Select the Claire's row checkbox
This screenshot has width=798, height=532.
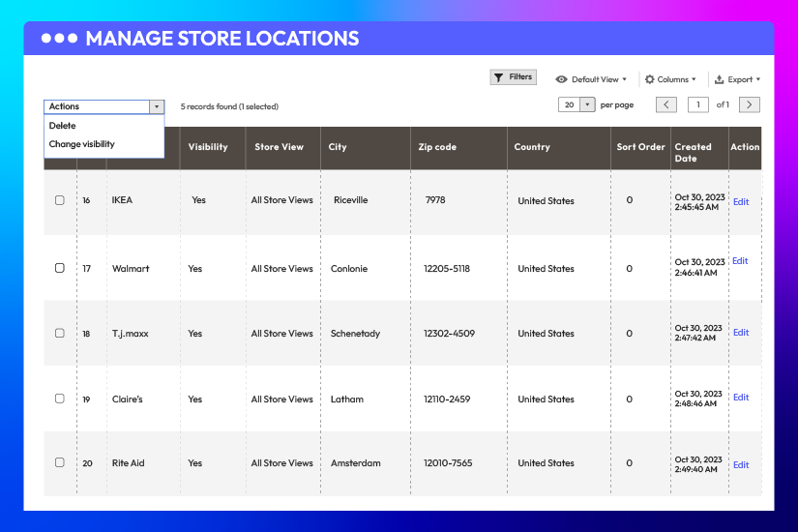(60, 399)
